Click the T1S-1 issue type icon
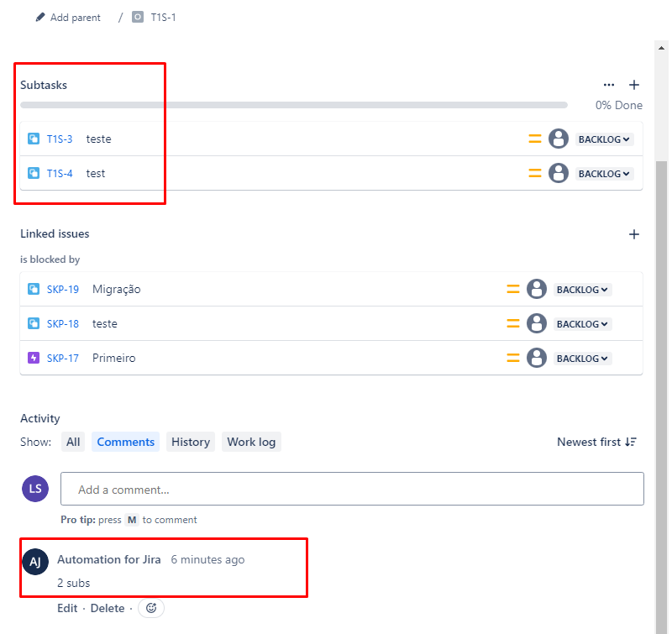Screen dimensions: 672x634 (138, 17)
